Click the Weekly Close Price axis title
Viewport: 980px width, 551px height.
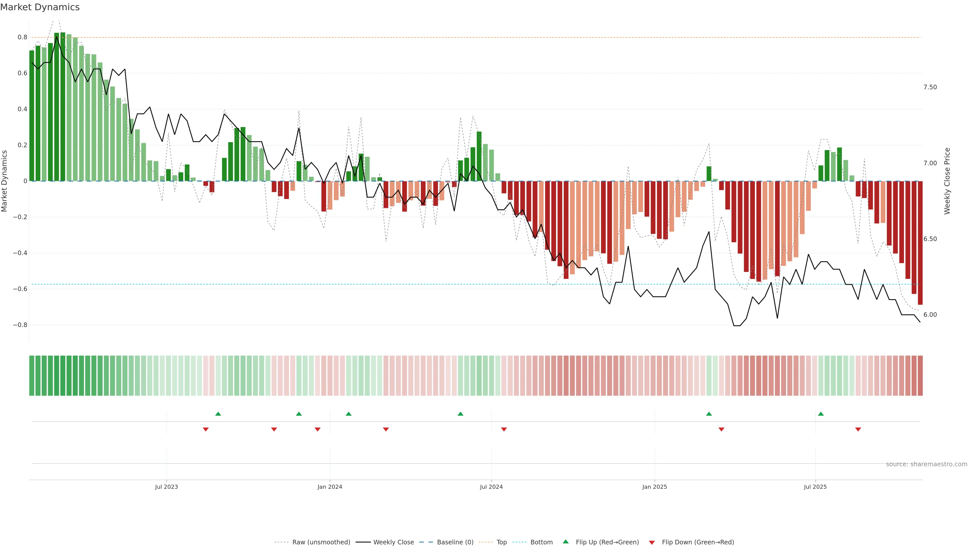click(947, 181)
